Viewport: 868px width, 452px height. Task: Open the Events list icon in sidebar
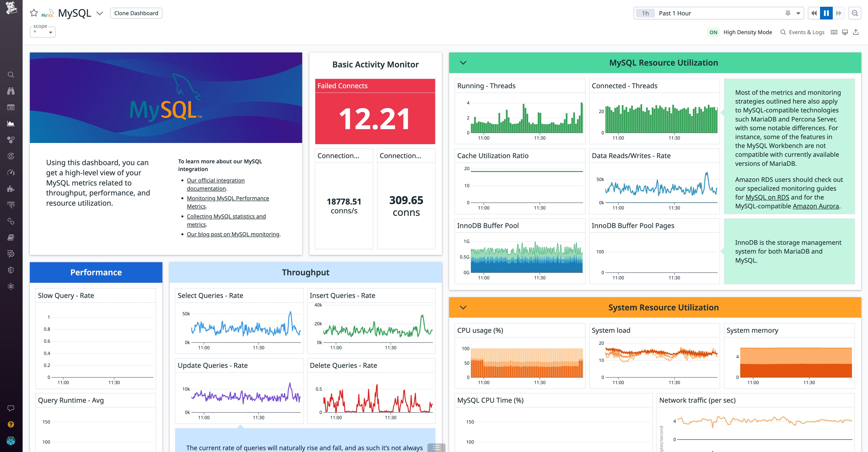click(11, 107)
